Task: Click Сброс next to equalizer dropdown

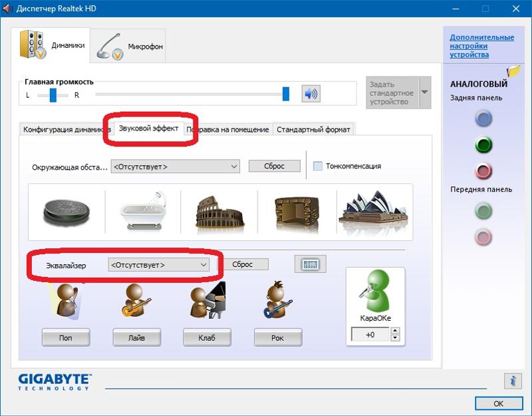Action: click(x=243, y=264)
